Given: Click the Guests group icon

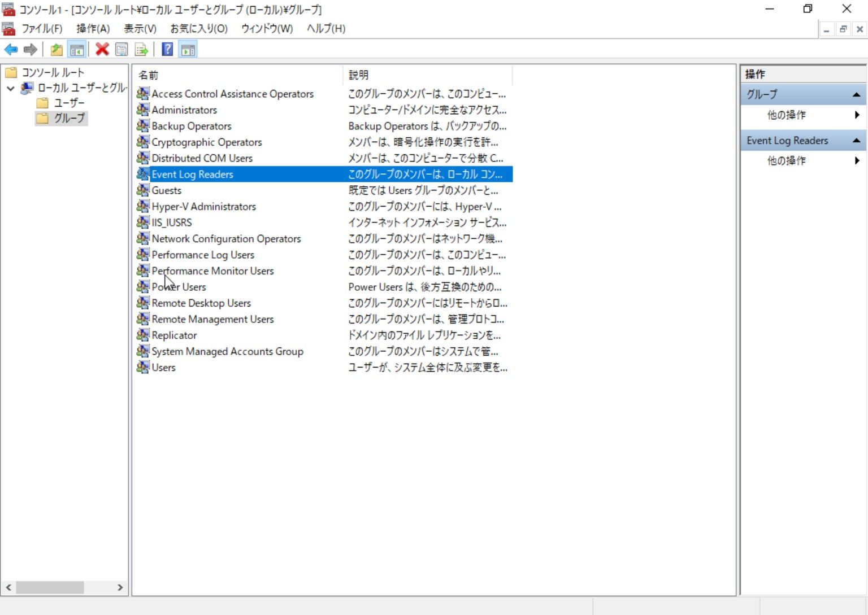Looking at the screenshot, I should (143, 190).
